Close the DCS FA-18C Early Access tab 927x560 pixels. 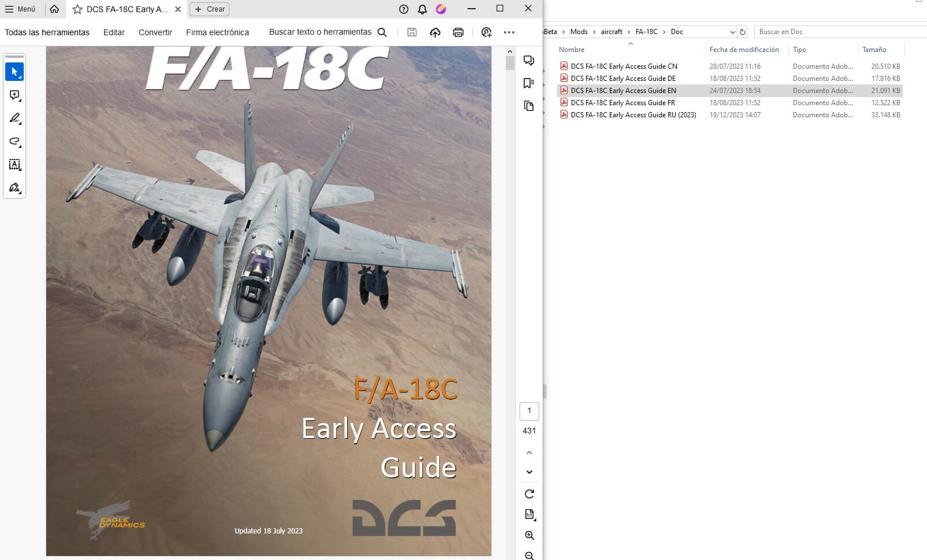point(178,9)
